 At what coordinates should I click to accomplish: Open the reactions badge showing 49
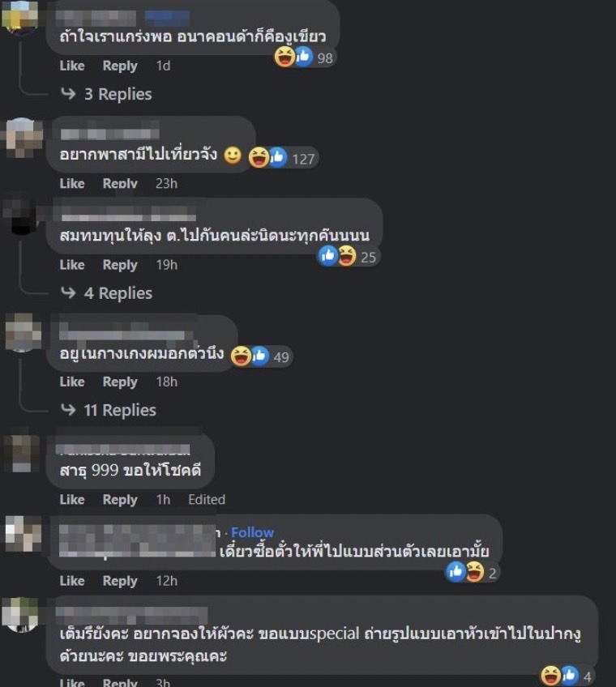pos(261,356)
